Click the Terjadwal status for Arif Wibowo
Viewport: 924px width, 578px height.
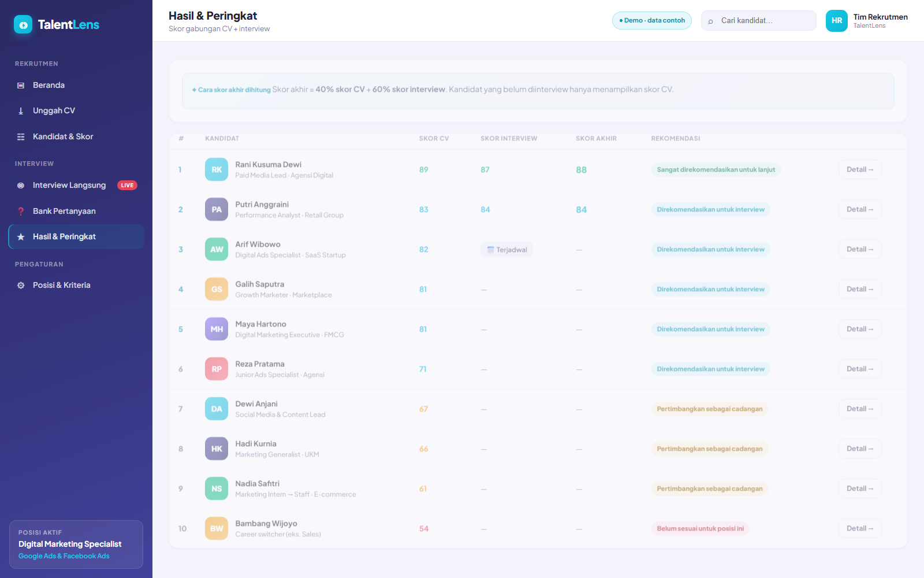[506, 250]
